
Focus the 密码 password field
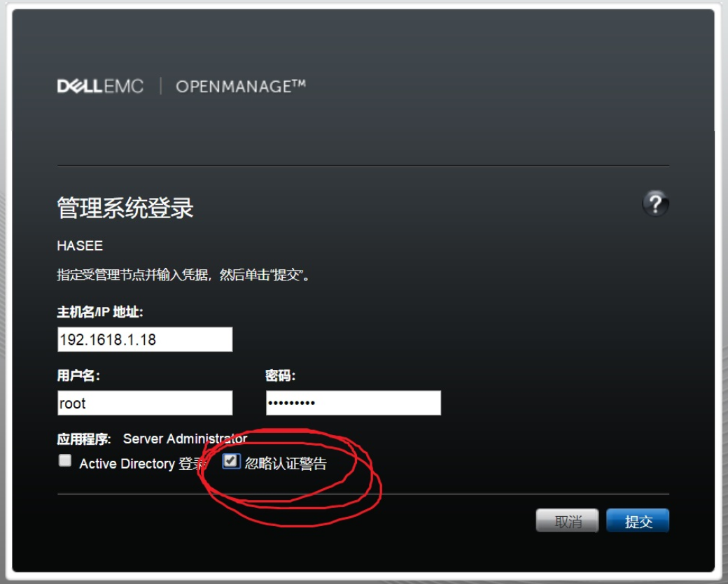[x=353, y=403]
